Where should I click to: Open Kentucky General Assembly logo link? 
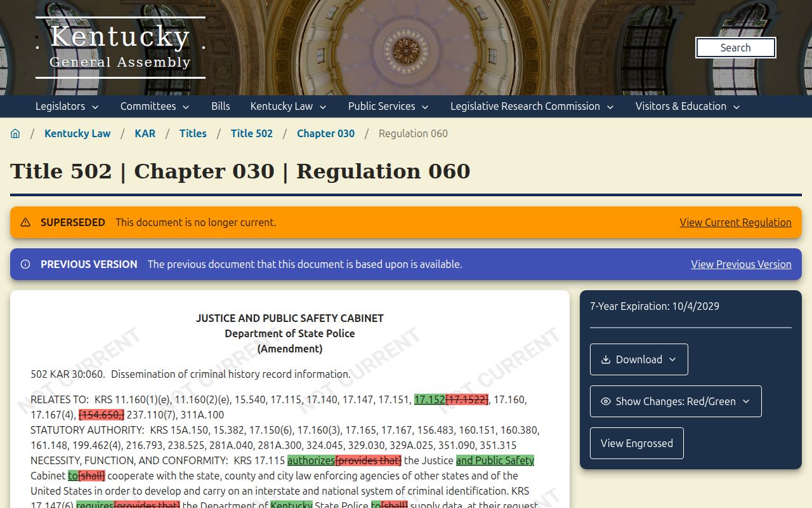pyautogui.click(x=121, y=48)
